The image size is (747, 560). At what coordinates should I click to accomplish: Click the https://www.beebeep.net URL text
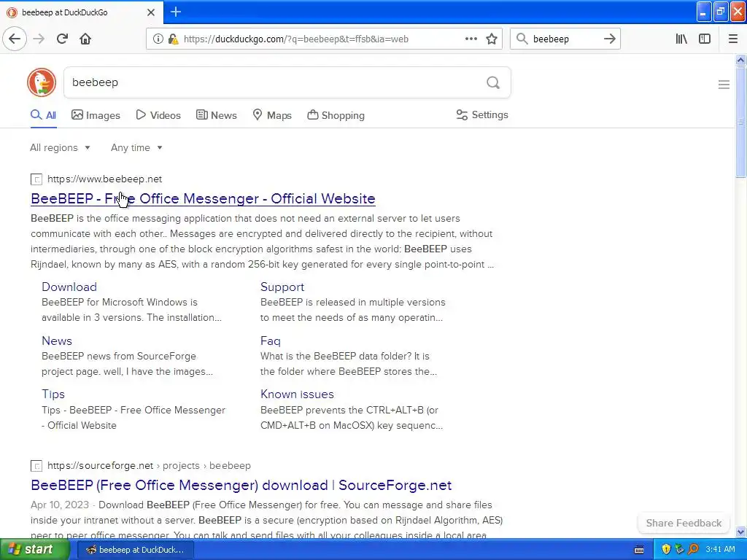(x=105, y=179)
